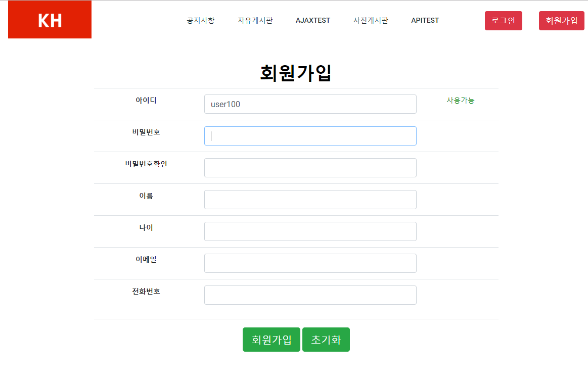Click the KH logo
The width and height of the screenshot is (588, 382).
(50, 20)
